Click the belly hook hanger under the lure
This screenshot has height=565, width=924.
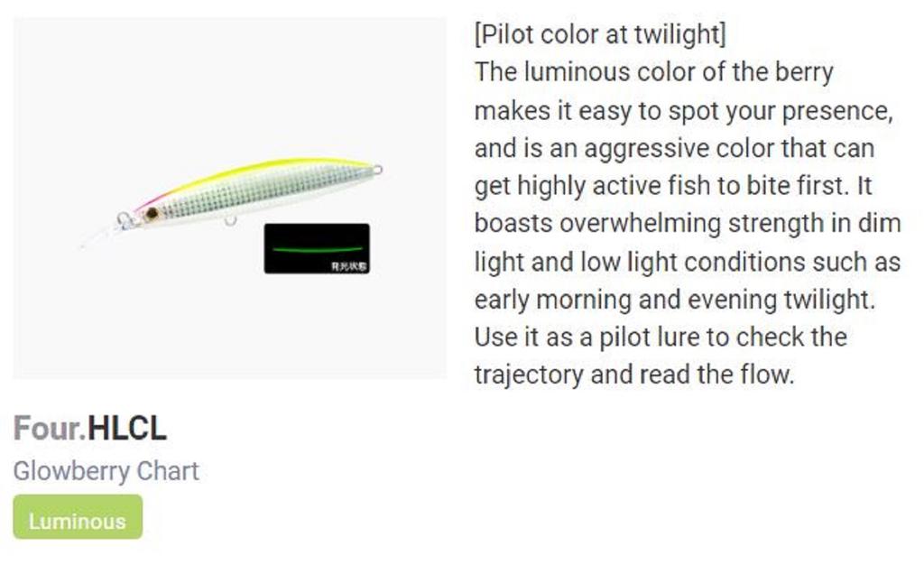tap(230, 220)
